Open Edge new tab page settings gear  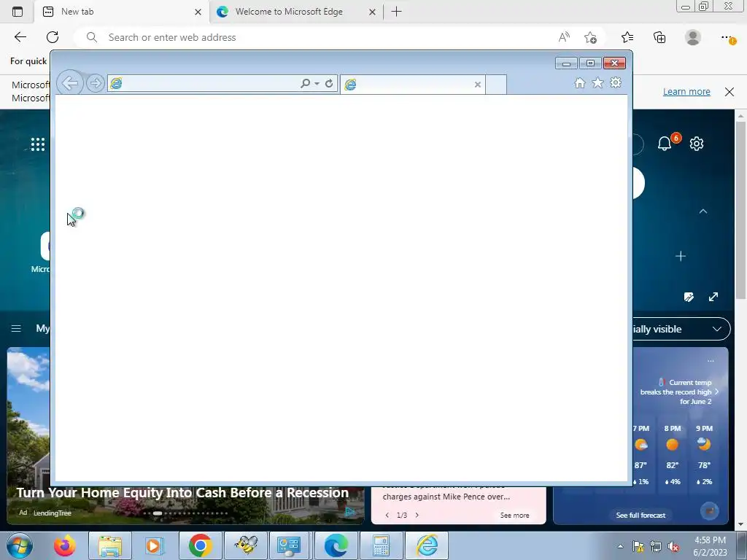697,144
